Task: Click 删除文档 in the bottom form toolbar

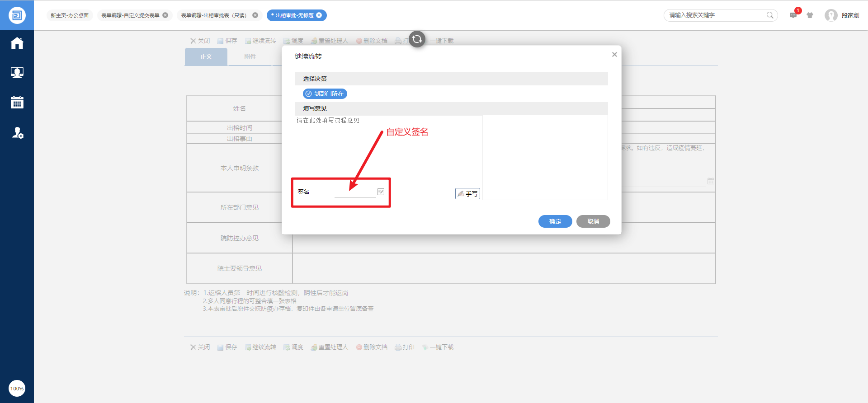Action: (x=372, y=347)
